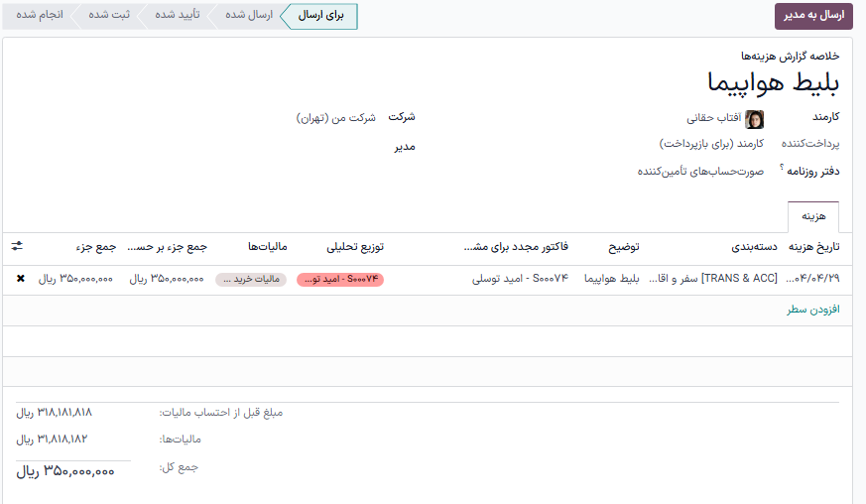Click the مدیر manager field
The height and width of the screenshot is (504, 866).
[x=298, y=147]
